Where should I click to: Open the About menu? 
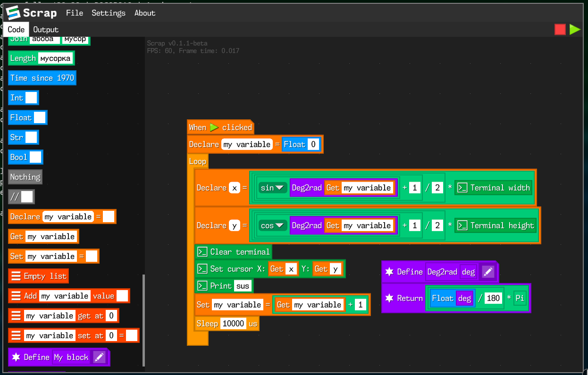[144, 13]
